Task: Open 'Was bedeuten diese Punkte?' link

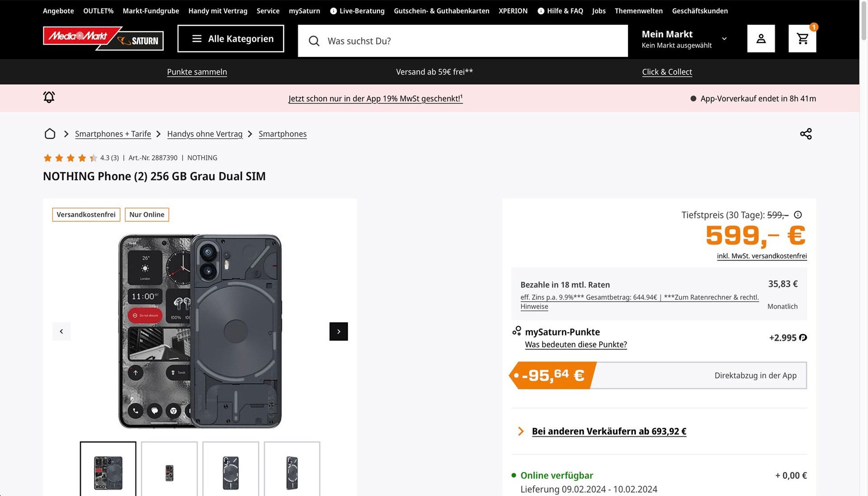Action: (576, 345)
